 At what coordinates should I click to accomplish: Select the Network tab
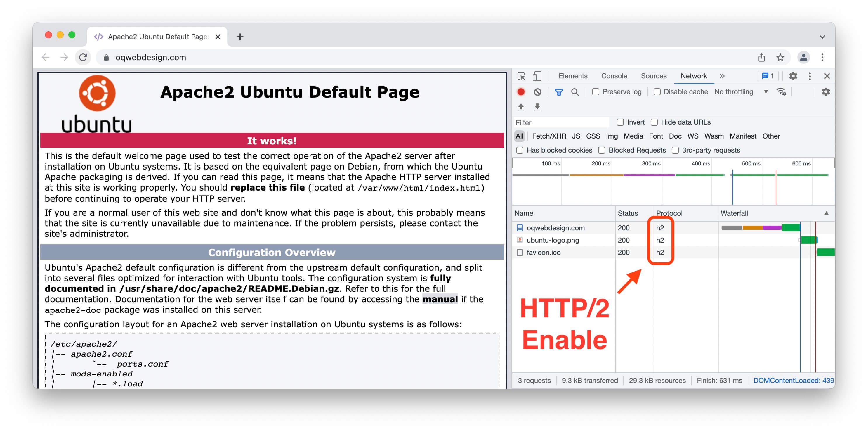693,76
